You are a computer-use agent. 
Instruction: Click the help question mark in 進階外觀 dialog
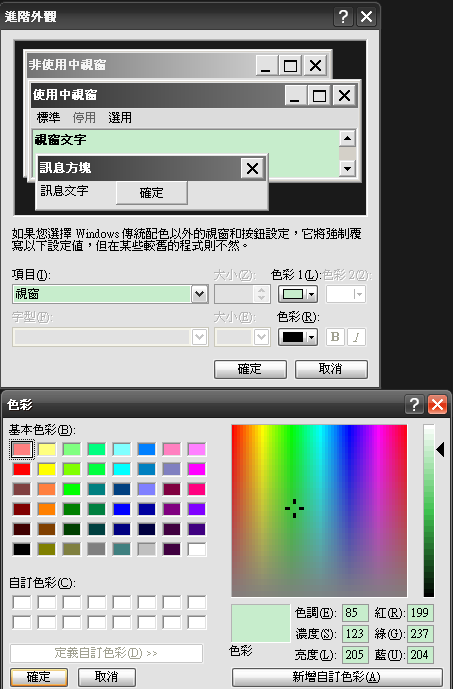[343, 17]
